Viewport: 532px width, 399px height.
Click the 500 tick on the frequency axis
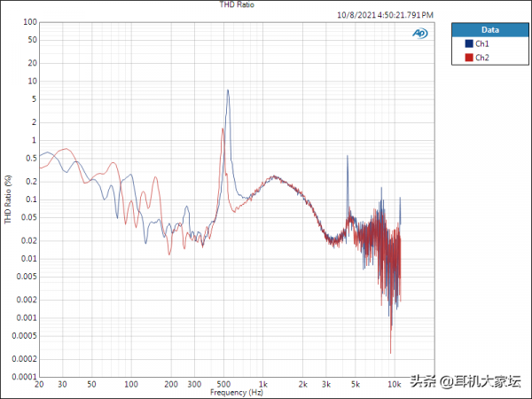[224, 384]
